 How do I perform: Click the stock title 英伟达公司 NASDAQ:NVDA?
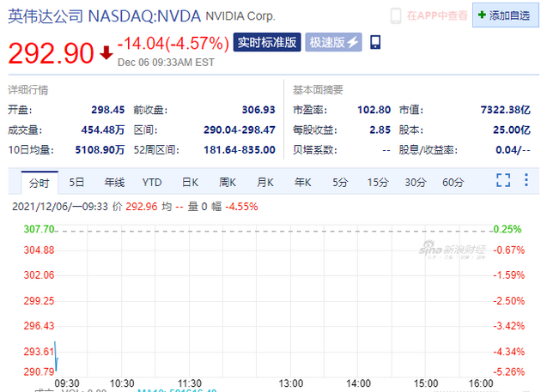coord(104,16)
